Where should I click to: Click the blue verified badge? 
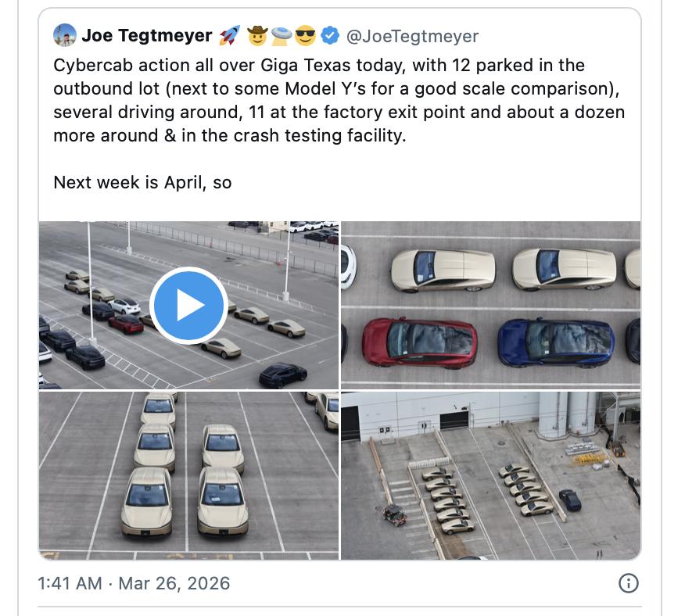click(x=331, y=36)
